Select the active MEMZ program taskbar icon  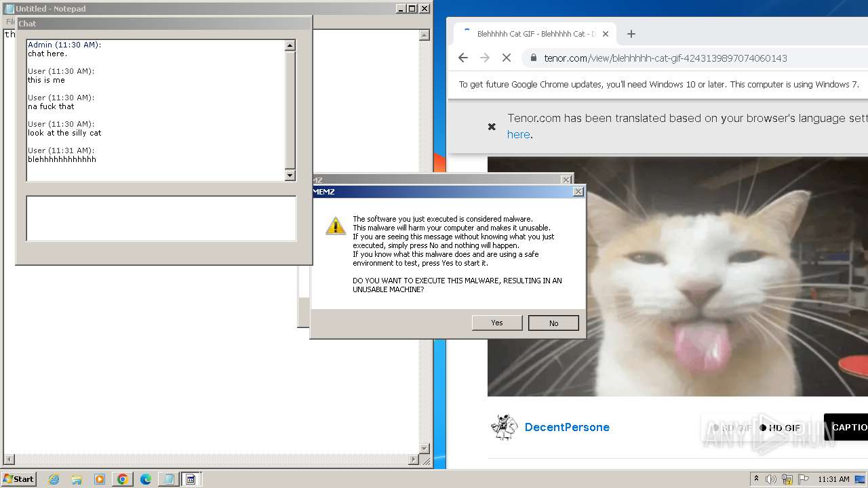coord(191,479)
